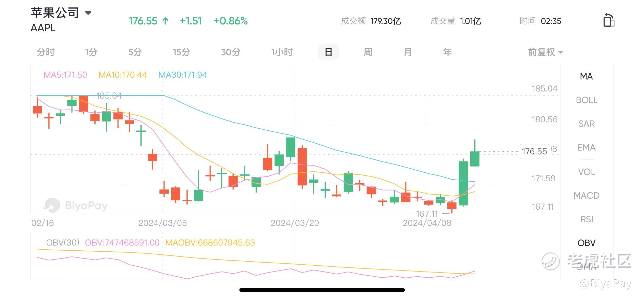
Task: Click the 176.55 price tag on chart
Action: click(x=534, y=152)
